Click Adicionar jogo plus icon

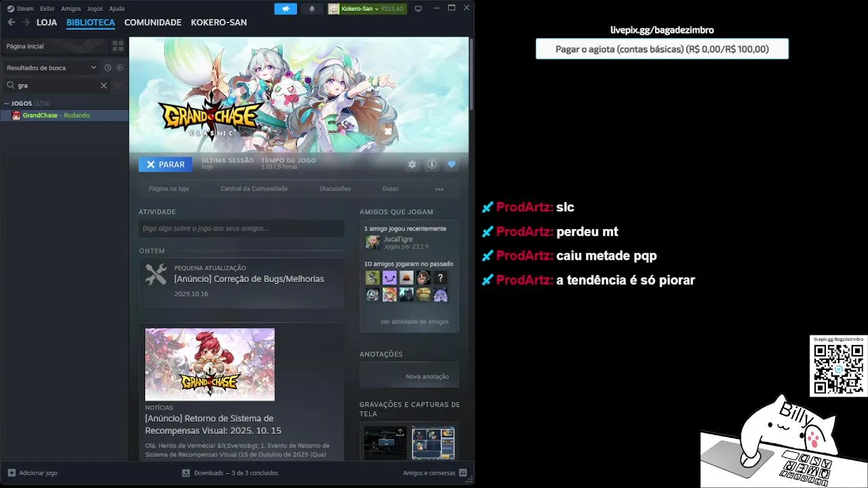coord(12,473)
